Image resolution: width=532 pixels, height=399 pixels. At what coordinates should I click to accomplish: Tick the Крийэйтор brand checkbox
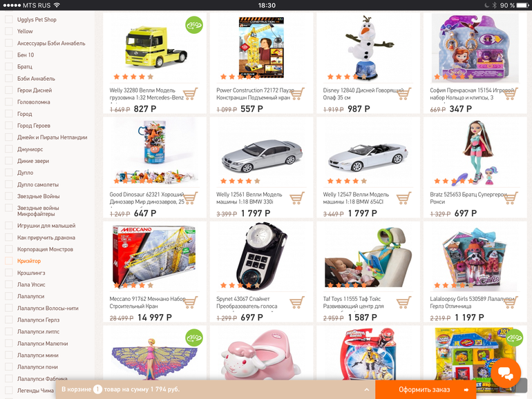(9, 261)
